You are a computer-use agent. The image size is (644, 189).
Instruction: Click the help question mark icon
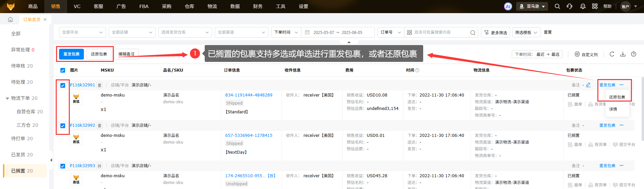click(x=634, y=54)
